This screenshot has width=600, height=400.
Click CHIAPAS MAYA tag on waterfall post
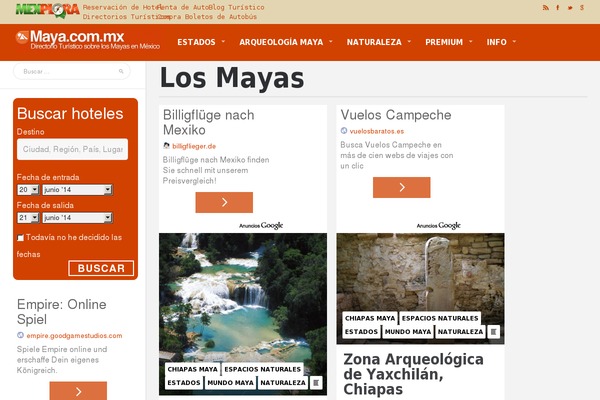pyautogui.click(x=192, y=369)
